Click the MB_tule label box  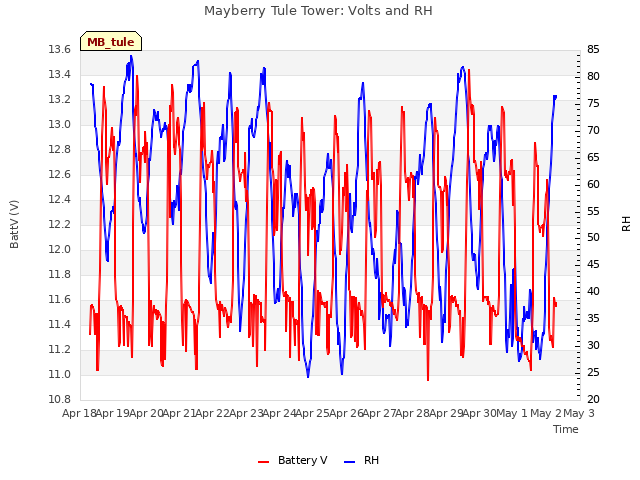111,41
